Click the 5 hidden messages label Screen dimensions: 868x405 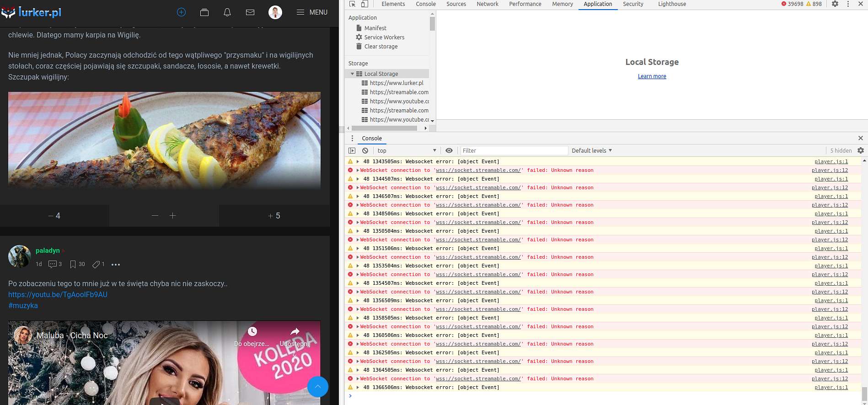841,150
